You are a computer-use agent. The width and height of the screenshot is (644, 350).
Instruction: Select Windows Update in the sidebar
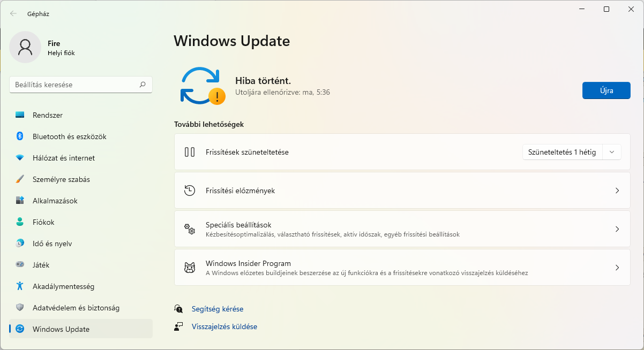pyautogui.click(x=81, y=329)
